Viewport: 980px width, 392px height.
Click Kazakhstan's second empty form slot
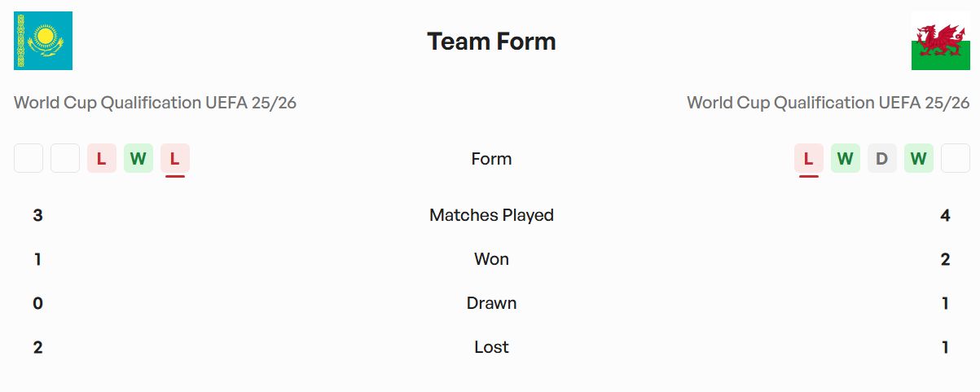point(65,158)
